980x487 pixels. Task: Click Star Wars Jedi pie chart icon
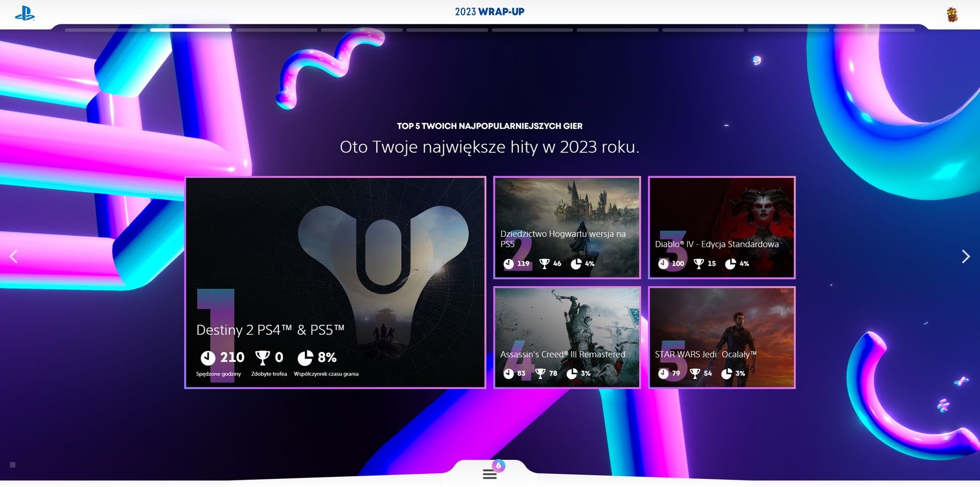tap(726, 374)
